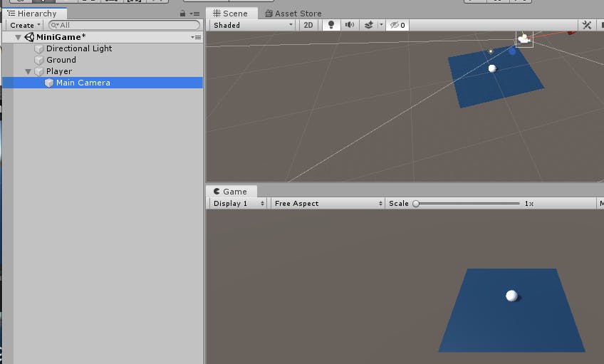Screen dimensions: 604x364
Task: Open Scene view tools settings icon
Action: 587,25
